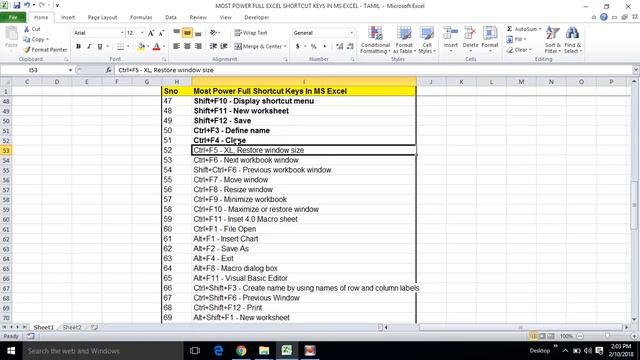Open Find & Select binoculars menu
640x360 pixels.
[573, 40]
